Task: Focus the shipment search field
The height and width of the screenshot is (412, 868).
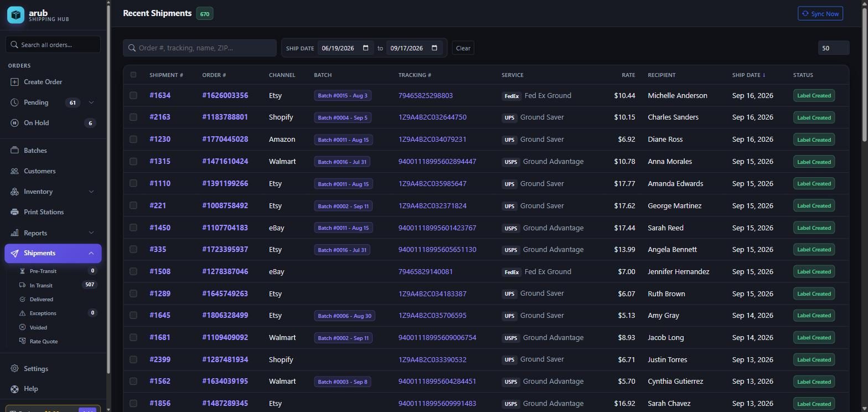Action: click(200, 48)
